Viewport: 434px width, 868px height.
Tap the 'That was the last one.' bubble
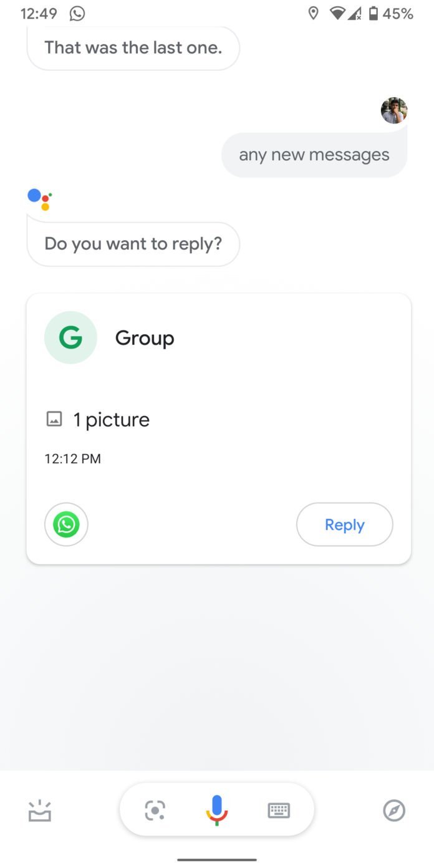[133, 47]
